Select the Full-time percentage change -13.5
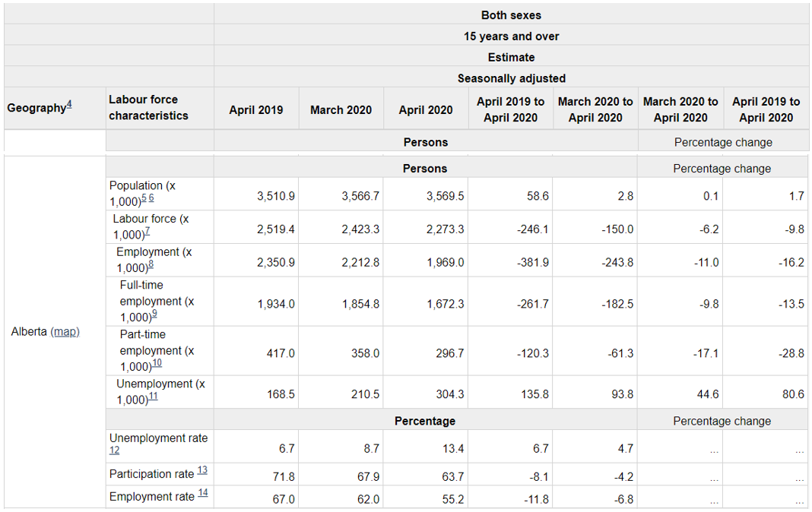812x512 pixels. tap(791, 304)
